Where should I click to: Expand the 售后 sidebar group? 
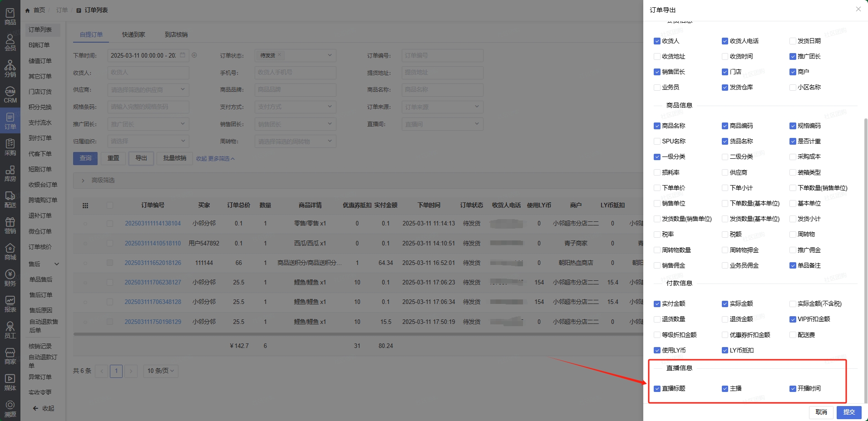point(44,264)
